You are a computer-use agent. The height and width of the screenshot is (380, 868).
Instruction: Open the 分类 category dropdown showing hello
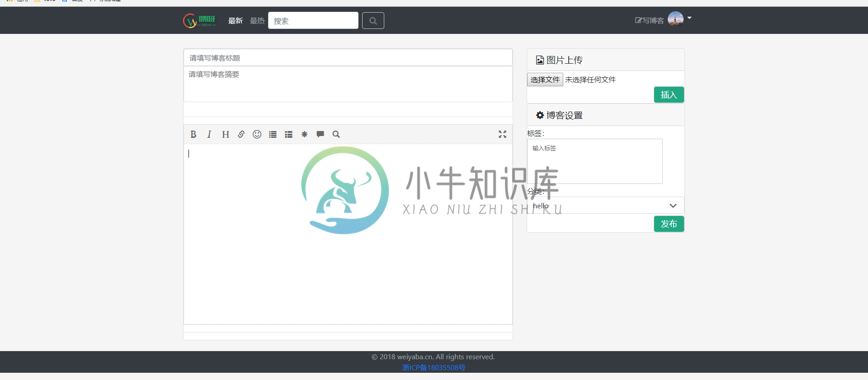tap(605, 206)
